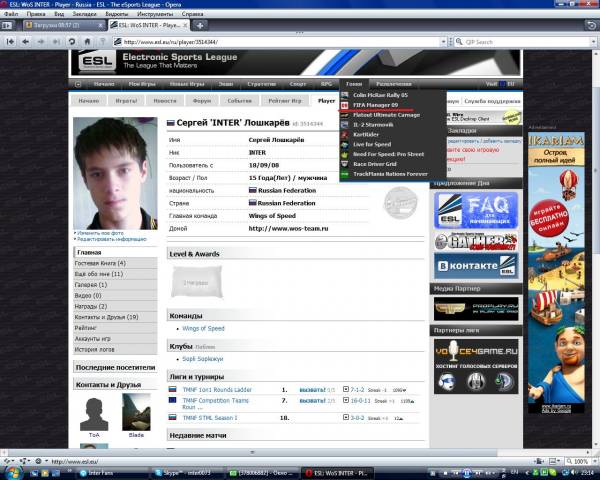The image size is (600, 480).
Task: Open the ESL FAQ banner
Action: 476,211
